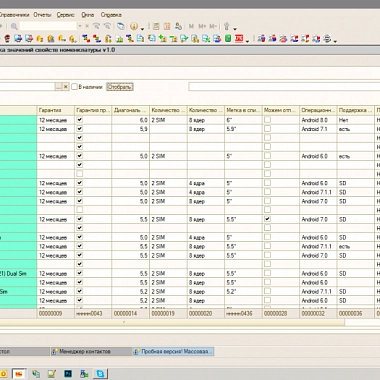Toggle the 'В наличии' checkbox

75,87
